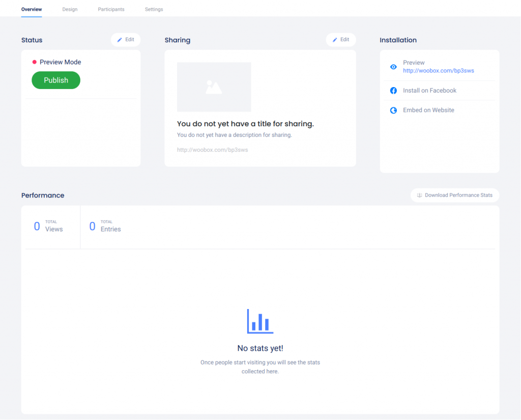Click the blue bar chart icon above No stats yet

click(260, 321)
